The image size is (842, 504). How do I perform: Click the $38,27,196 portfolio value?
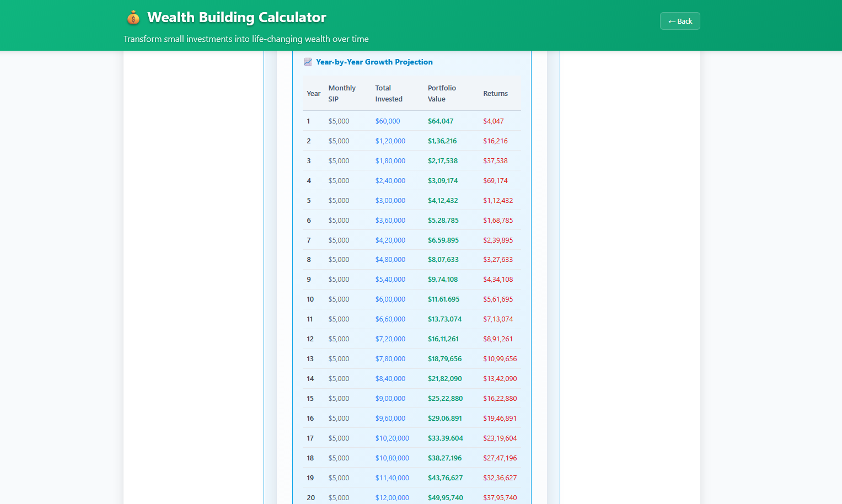point(445,458)
